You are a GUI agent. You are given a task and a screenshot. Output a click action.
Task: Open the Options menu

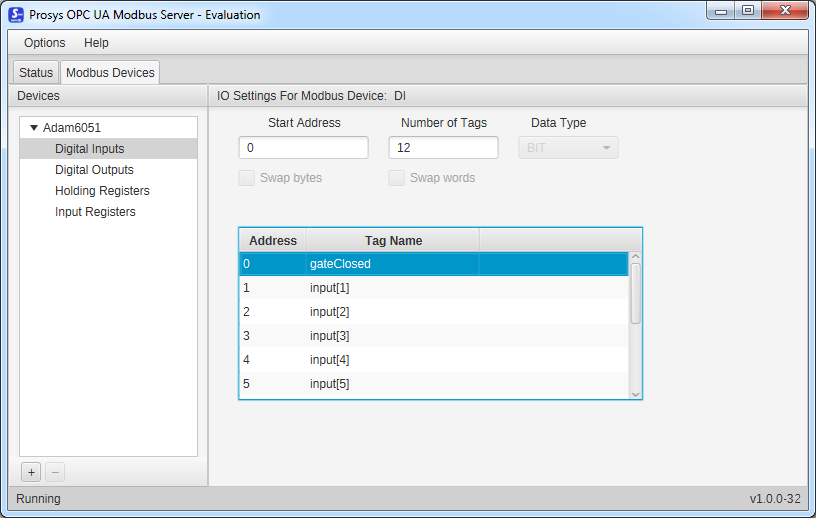coord(45,43)
